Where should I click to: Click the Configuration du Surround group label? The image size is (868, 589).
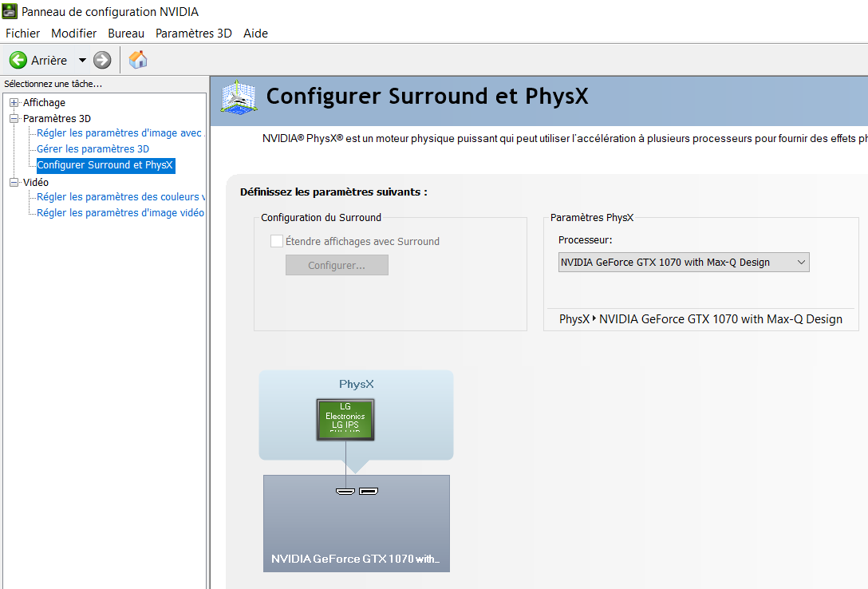click(321, 218)
